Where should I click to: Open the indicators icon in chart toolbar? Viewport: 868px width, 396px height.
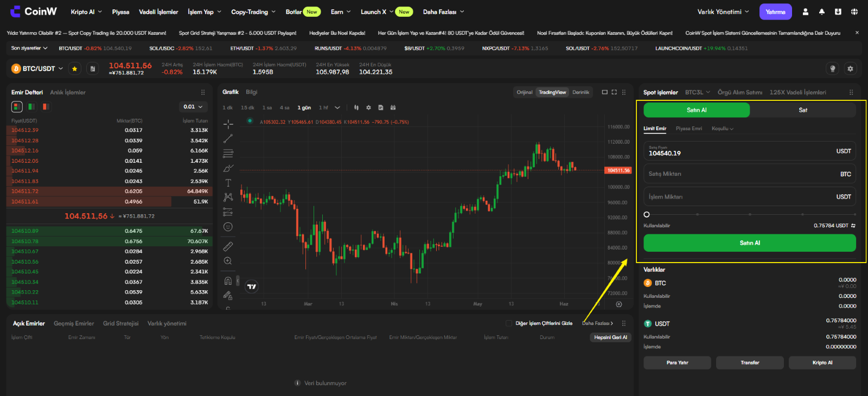coord(393,107)
